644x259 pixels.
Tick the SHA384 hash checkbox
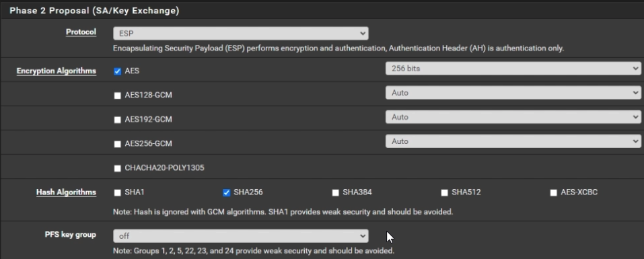coord(336,192)
